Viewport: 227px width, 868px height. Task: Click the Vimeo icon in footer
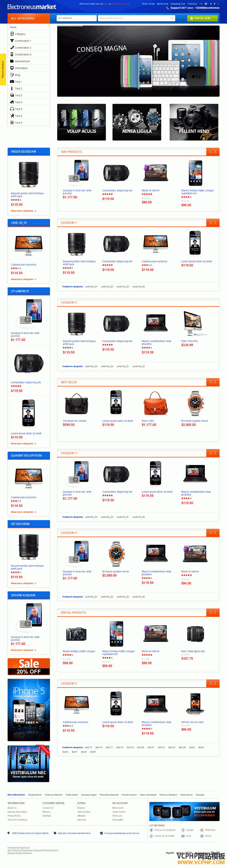[202, 836]
